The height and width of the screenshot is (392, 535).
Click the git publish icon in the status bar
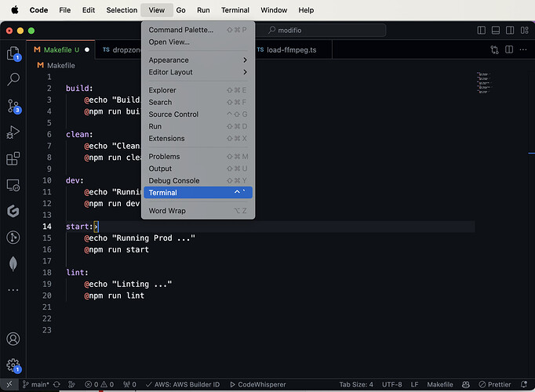(x=71, y=384)
